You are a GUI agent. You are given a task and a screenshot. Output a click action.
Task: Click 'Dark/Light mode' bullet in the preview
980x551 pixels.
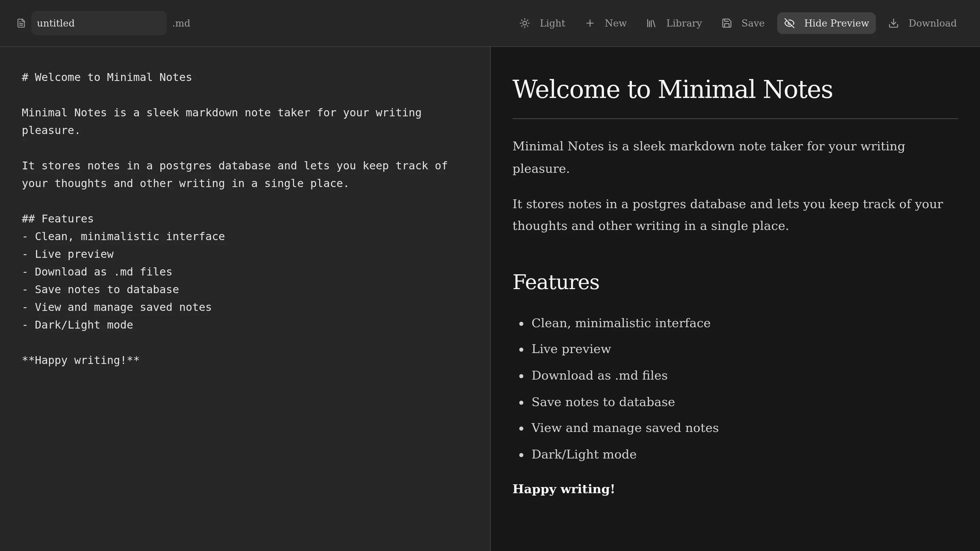pyautogui.click(x=584, y=454)
